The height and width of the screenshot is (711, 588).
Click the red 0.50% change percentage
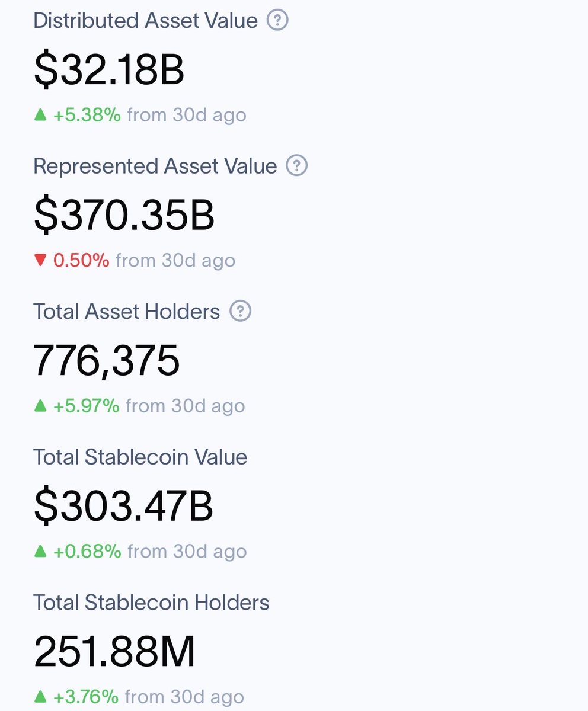(x=81, y=261)
